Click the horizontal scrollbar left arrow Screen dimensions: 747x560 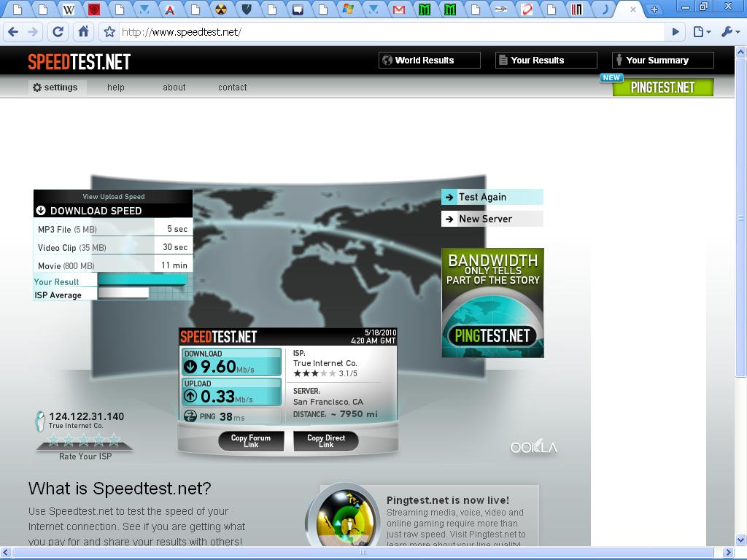5,553
